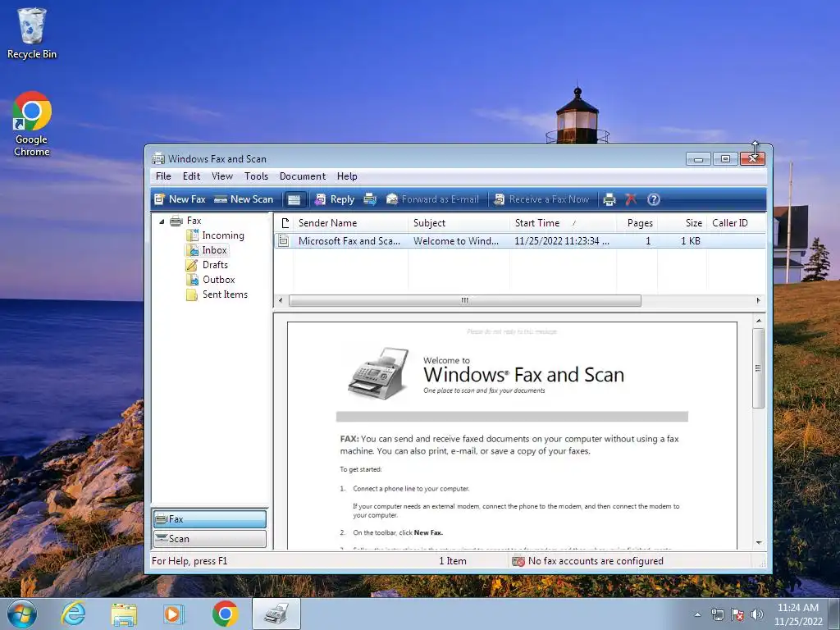Sort by the Subject column header
Image resolution: width=840 pixels, height=630 pixels.
tap(459, 223)
